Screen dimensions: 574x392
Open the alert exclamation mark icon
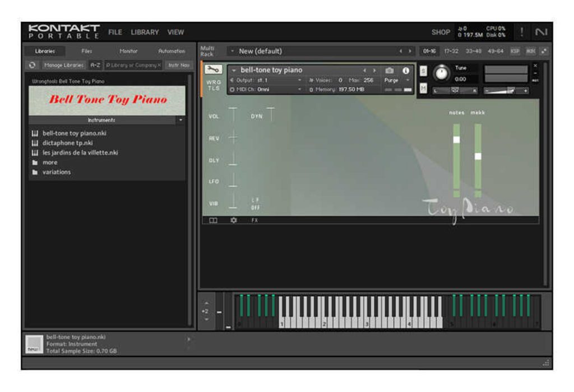coord(522,32)
